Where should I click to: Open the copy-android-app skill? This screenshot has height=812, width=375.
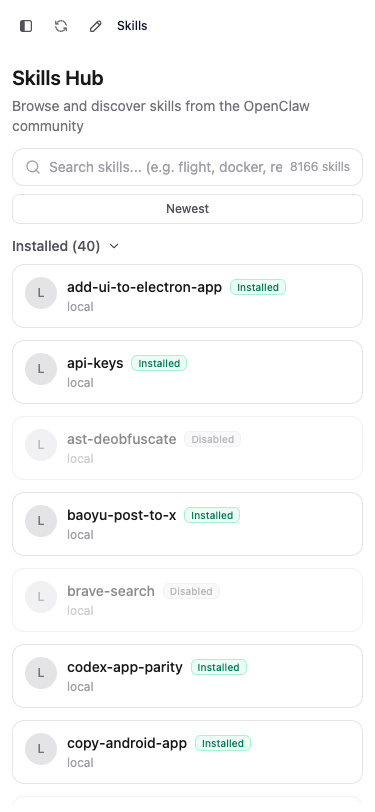[x=188, y=753]
